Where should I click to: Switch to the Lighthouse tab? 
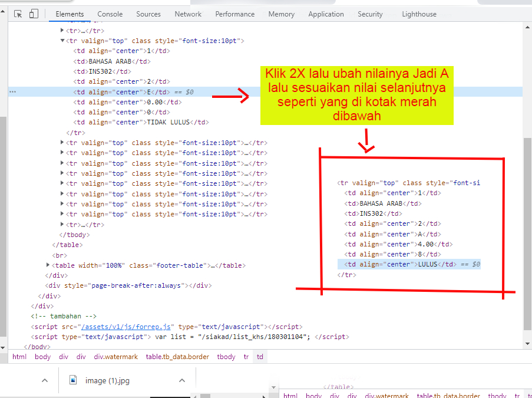pos(419,14)
